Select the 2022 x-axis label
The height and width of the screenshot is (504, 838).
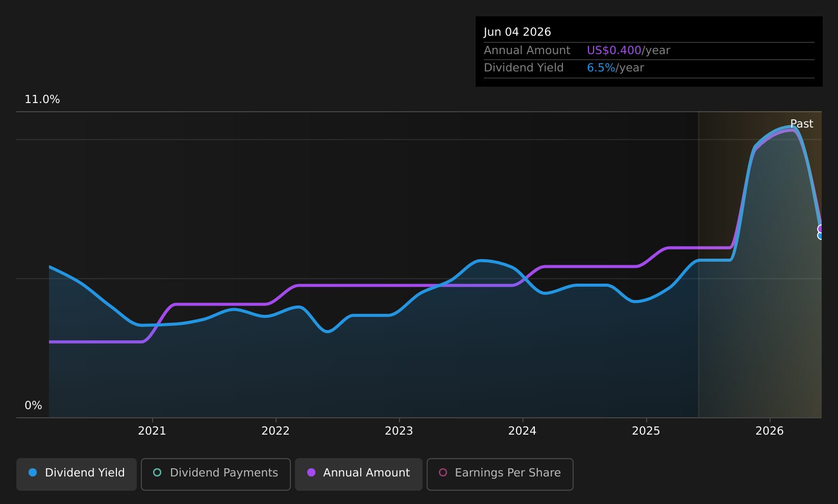[276, 431]
